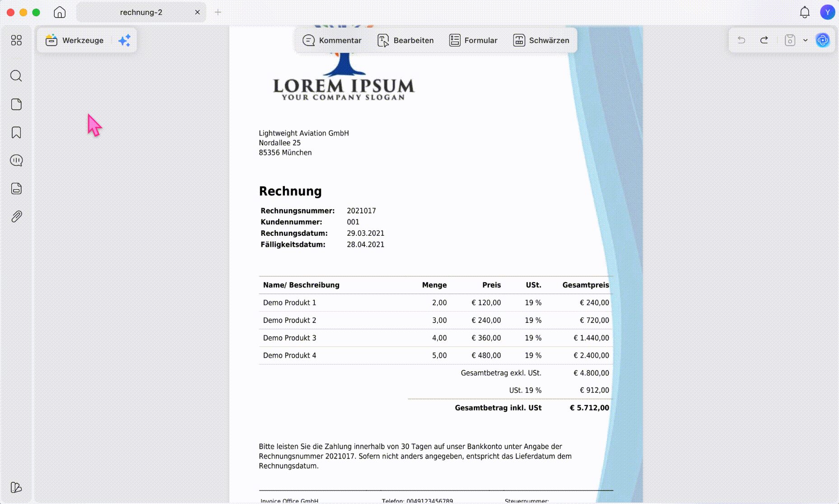Switch to Schwärzen mode
The width and height of the screenshot is (839, 504).
[x=541, y=40]
